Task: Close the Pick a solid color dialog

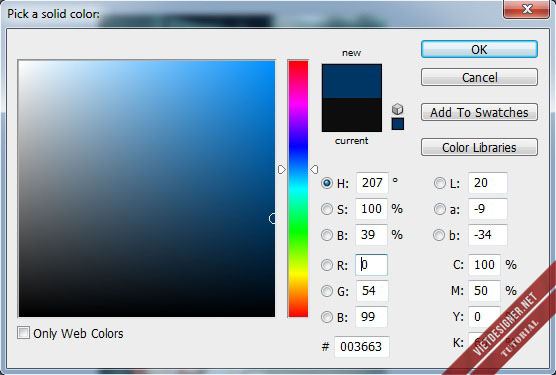Action: [526, 9]
